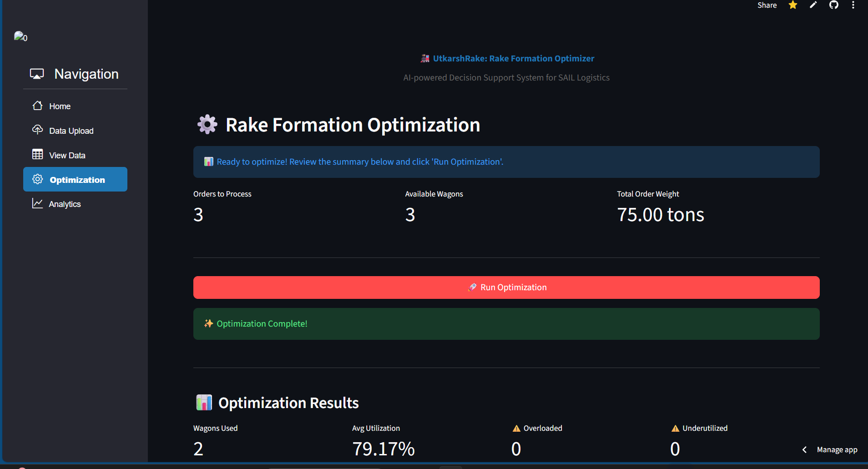Click the Optimization gear icon in sidebar

point(38,179)
